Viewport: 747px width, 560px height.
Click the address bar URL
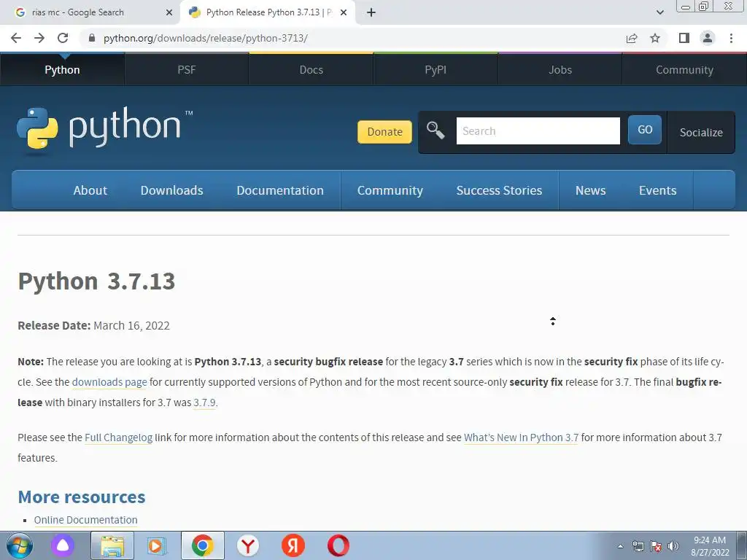(205, 38)
